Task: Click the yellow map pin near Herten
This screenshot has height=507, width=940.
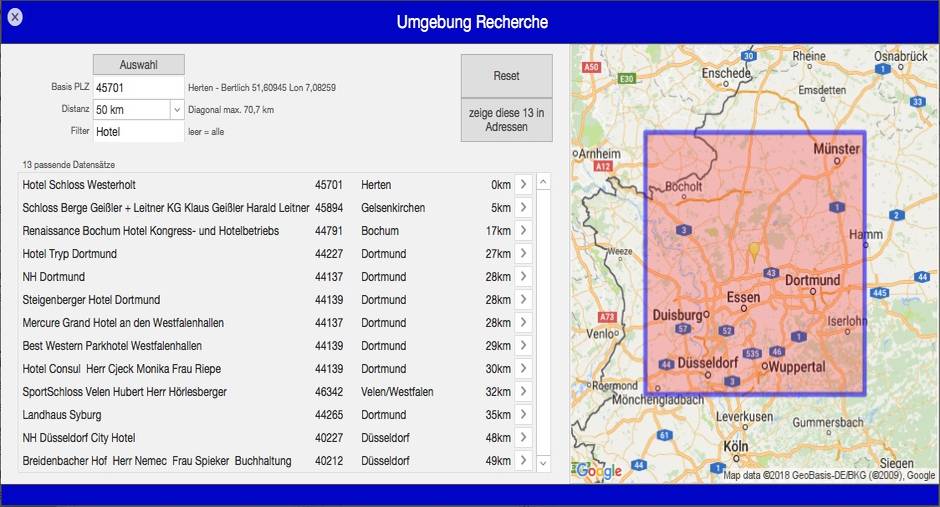Action: (754, 251)
